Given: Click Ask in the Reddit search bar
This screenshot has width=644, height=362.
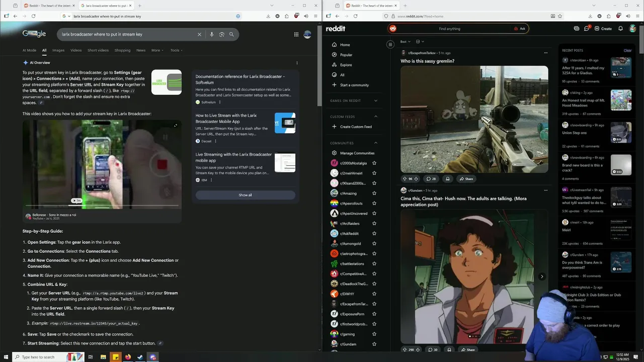Looking at the screenshot, I should (x=520, y=29).
